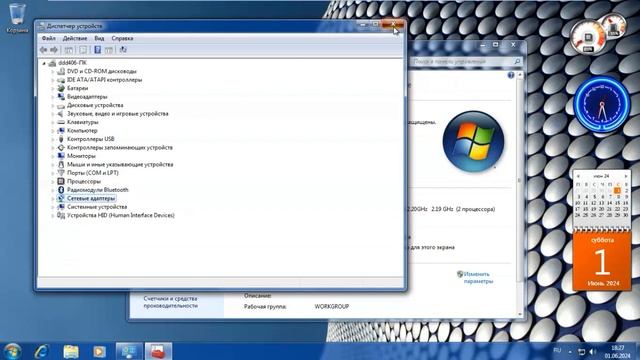640x360 pixels.
Task: Click the Back arrow in Device Manager toolbar
Action: [43, 50]
